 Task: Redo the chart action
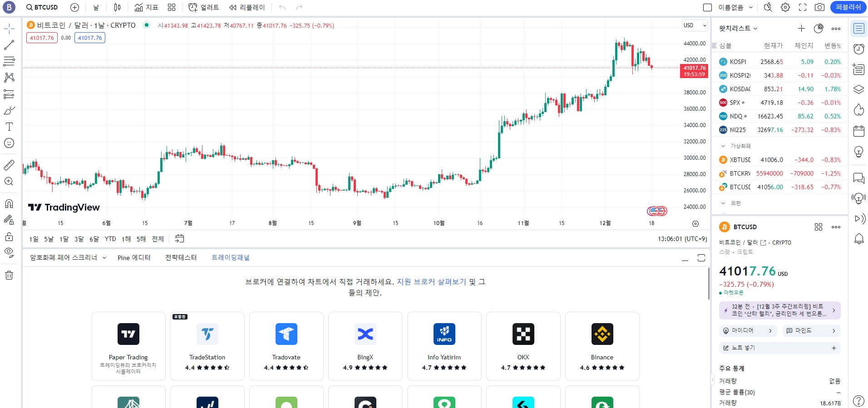[x=299, y=7]
